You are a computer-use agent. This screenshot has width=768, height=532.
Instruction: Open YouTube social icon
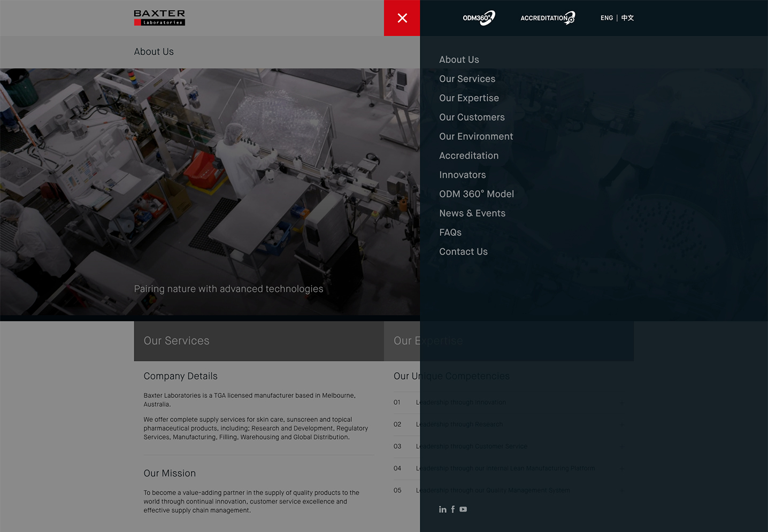click(463, 510)
